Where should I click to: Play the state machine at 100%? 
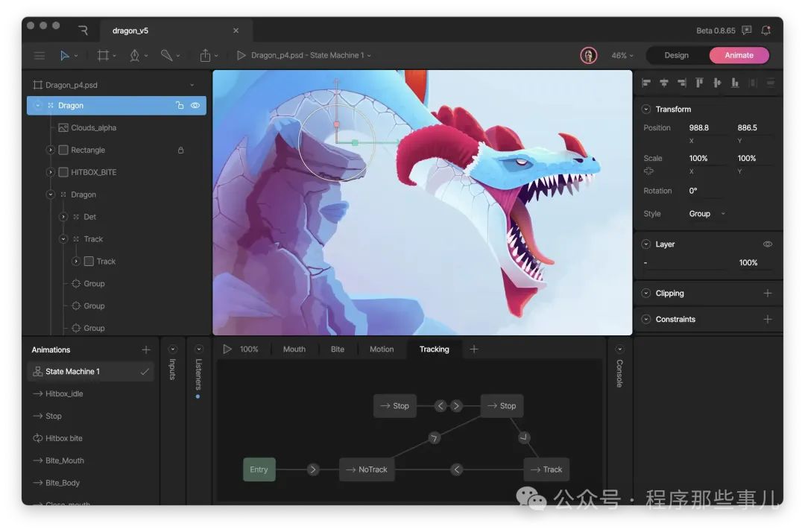tap(227, 349)
